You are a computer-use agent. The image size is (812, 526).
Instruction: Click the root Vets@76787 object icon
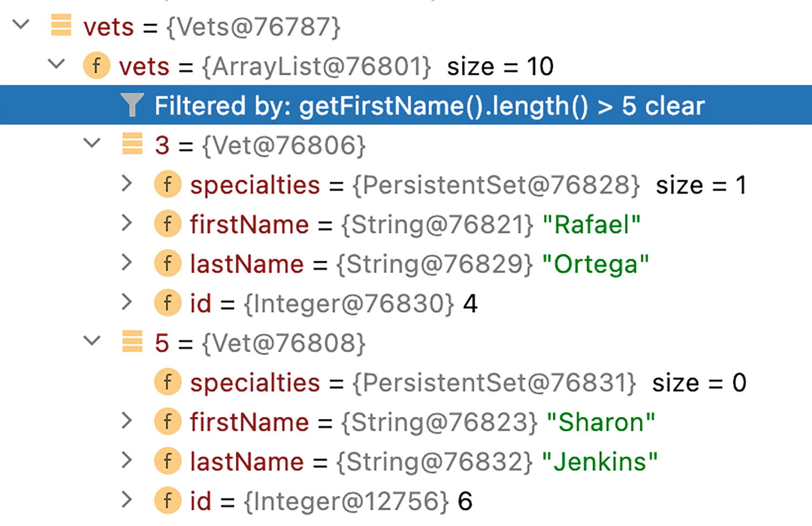coord(61,26)
